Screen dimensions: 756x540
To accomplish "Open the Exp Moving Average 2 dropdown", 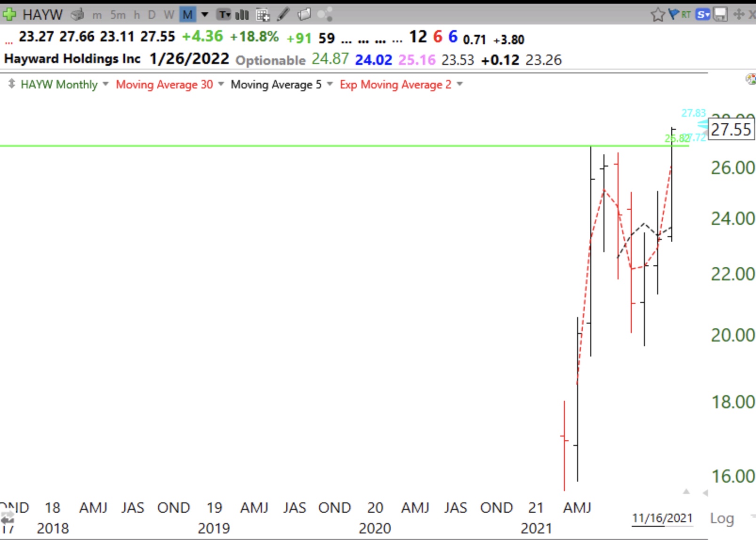I will click(x=459, y=84).
